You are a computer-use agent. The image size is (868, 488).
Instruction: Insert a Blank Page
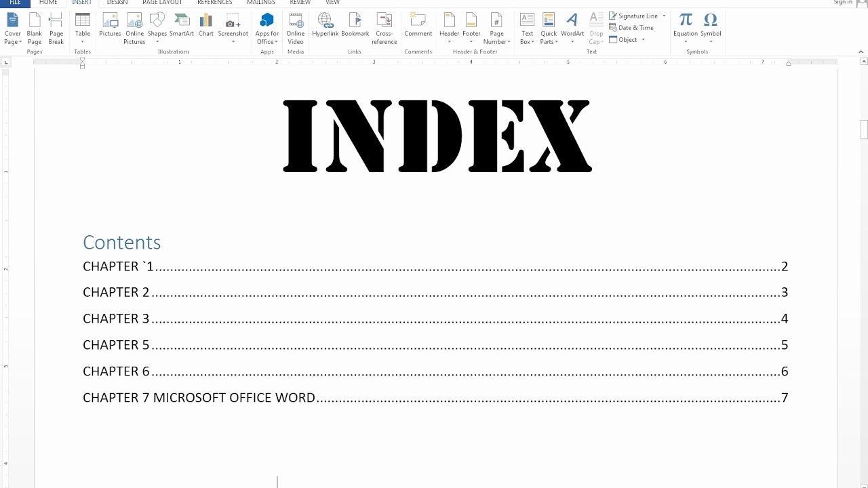[x=34, y=28]
